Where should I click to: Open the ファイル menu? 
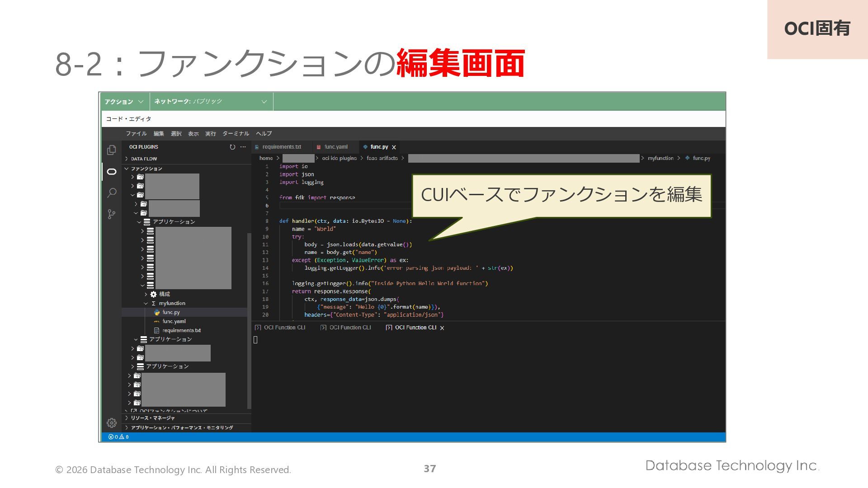pyautogui.click(x=136, y=134)
